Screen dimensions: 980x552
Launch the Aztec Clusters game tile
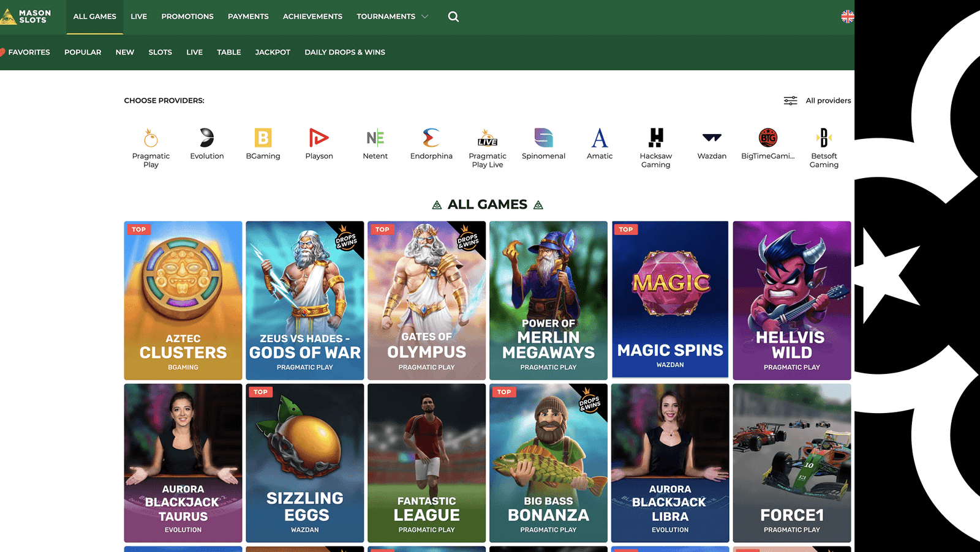tap(183, 300)
